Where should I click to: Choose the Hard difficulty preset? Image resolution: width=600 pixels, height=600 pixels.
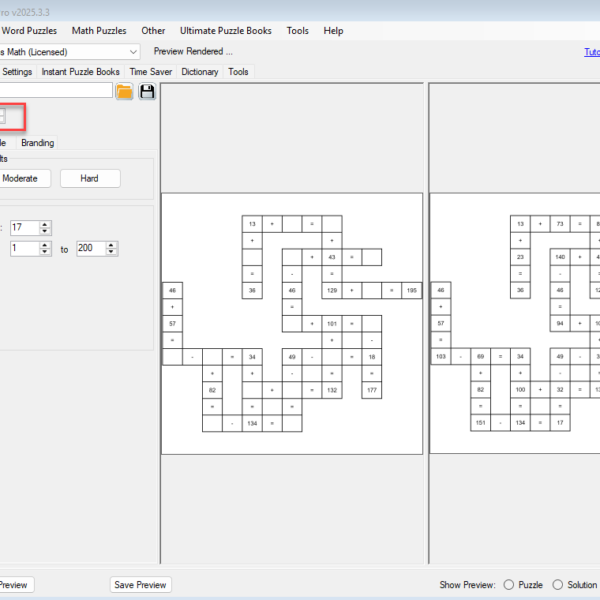(89, 178)
